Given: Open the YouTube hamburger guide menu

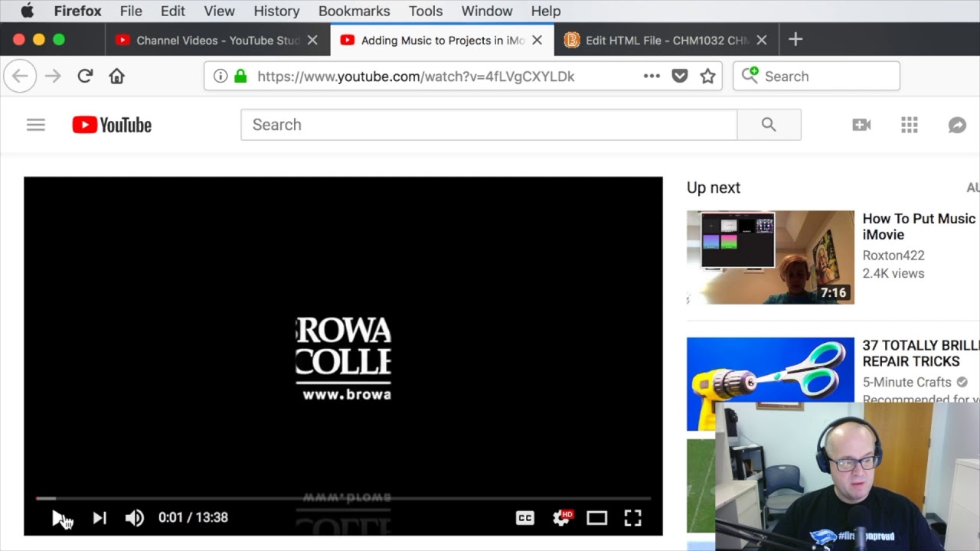Looking at the screenshot, I should point(36,125).
